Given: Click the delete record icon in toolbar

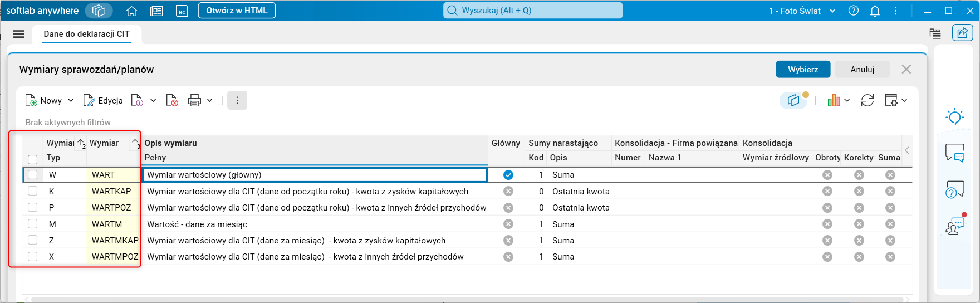Looking at the screenshot, I should 172,101.
